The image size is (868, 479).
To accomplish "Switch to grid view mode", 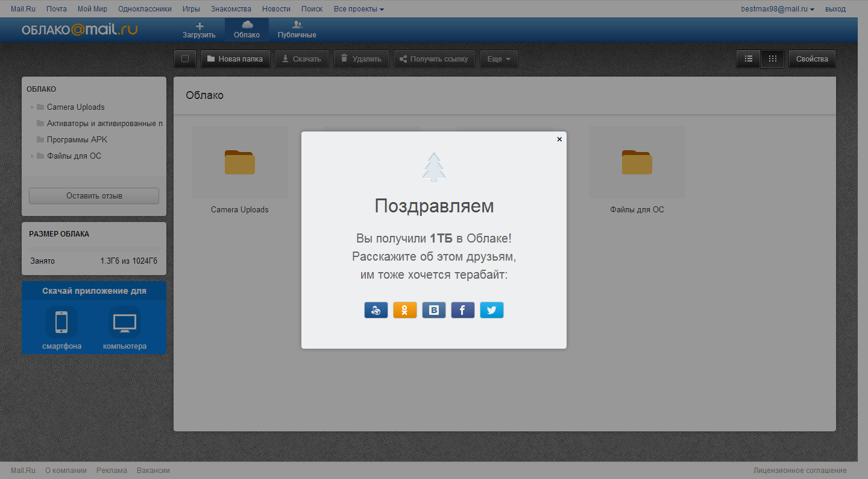I will point(772,59).
